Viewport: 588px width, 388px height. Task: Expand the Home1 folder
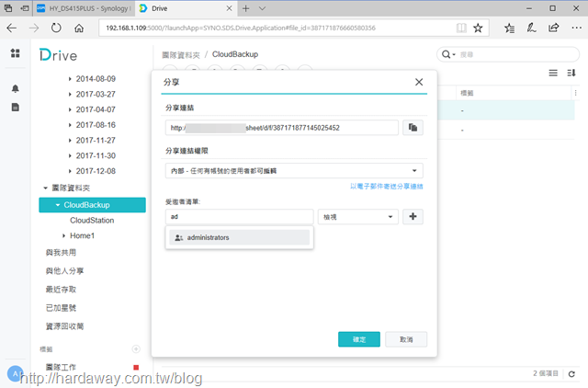[63, 235]
